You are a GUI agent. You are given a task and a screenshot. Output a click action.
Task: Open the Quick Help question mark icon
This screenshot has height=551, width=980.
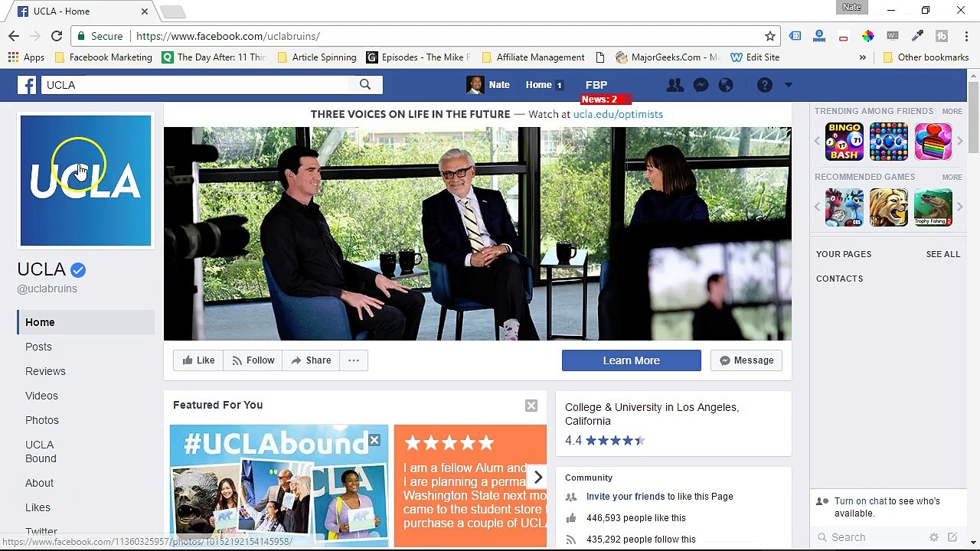coord(764,85)
